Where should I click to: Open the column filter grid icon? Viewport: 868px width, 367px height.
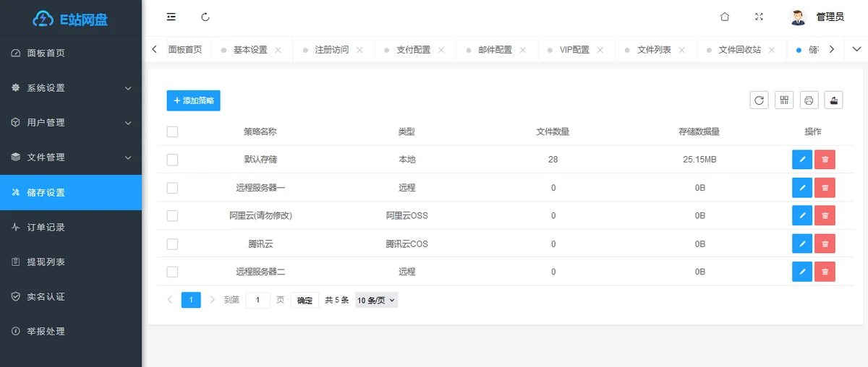(784, 100)
